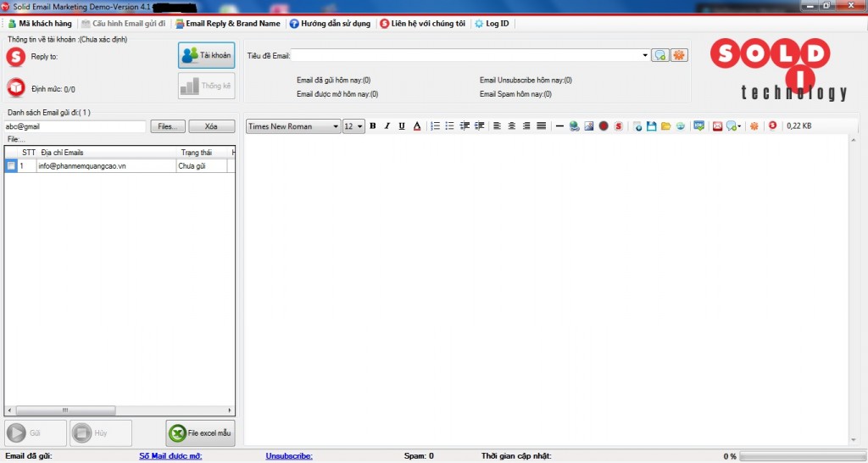Viewport: 868px width, 463px height.
Task: Tick the checkbox for info@phanmemquangcao.vn row
Action: (11, 165)
